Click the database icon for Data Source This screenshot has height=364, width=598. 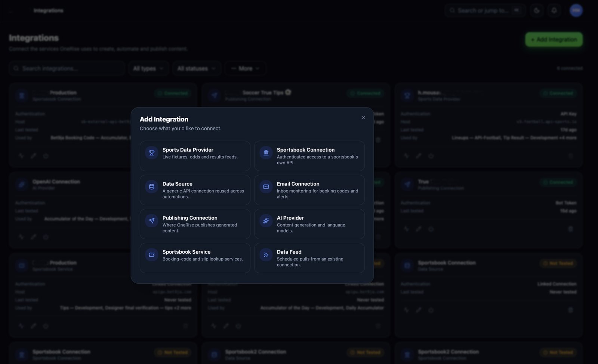[x=152, y=186]
